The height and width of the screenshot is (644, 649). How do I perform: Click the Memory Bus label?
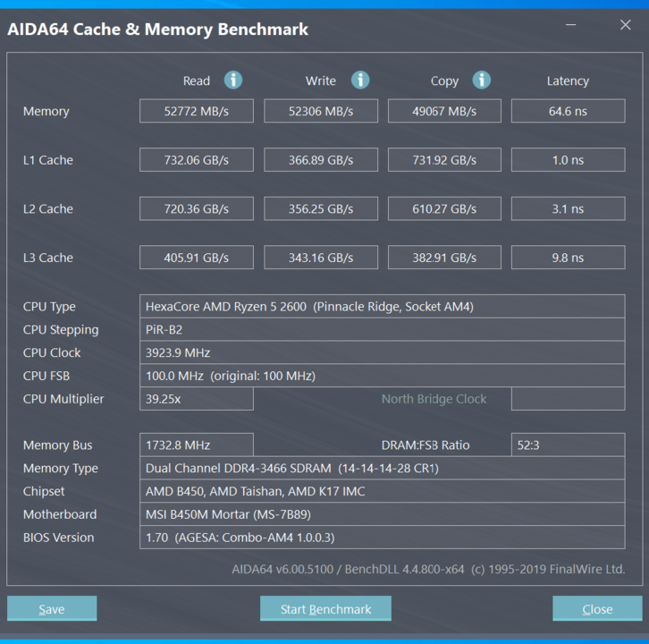pos(58,445)
